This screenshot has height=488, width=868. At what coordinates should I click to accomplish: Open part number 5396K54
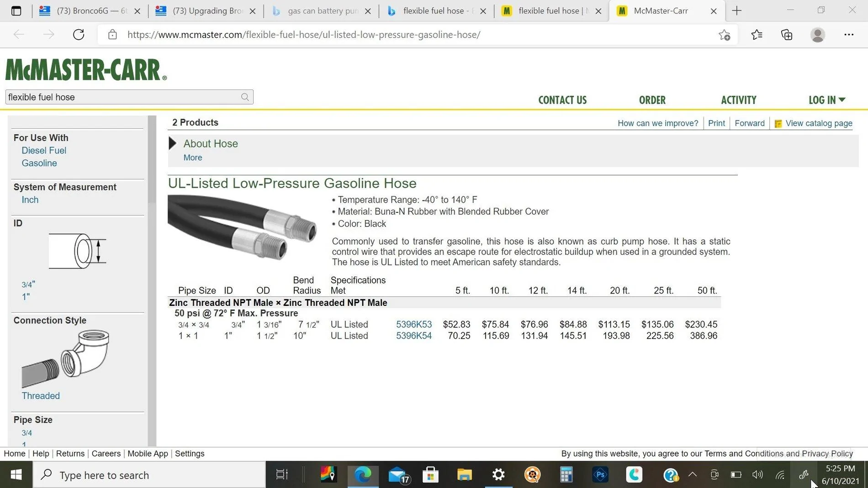tap(414, 336)
